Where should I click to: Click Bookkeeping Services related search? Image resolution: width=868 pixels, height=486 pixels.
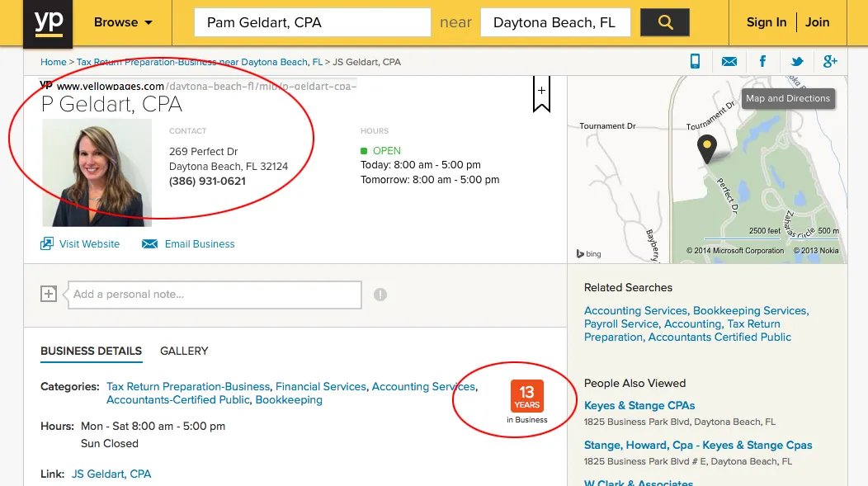click(751, 310)
